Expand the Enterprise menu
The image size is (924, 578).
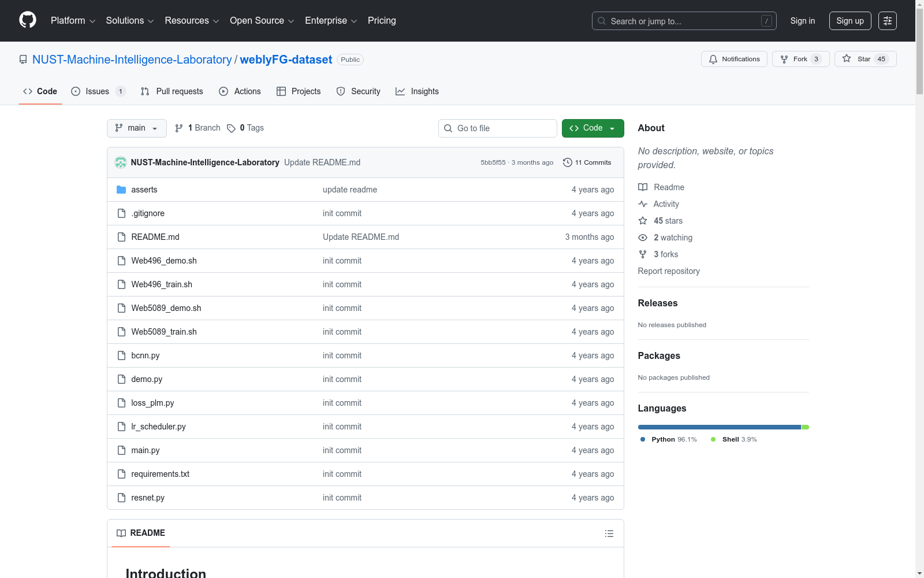(x=331, y=21)
